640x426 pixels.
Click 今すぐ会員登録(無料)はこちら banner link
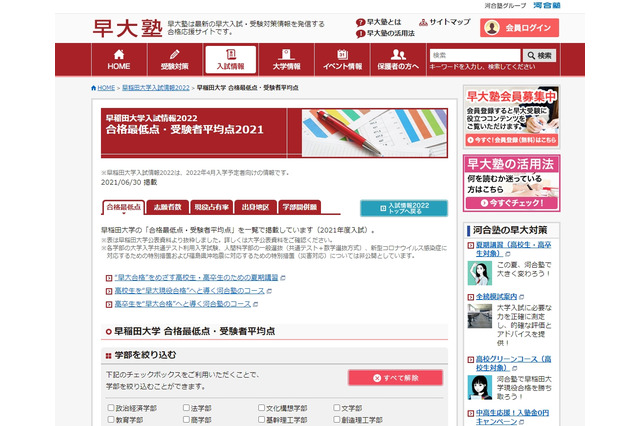512,140
